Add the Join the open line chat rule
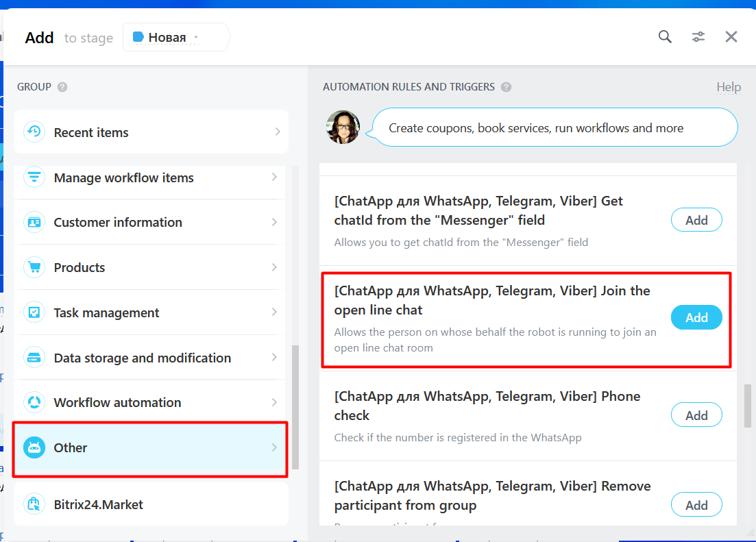Image resolution: width=756 pixels, height=542 pixels. tap(696, 317)
